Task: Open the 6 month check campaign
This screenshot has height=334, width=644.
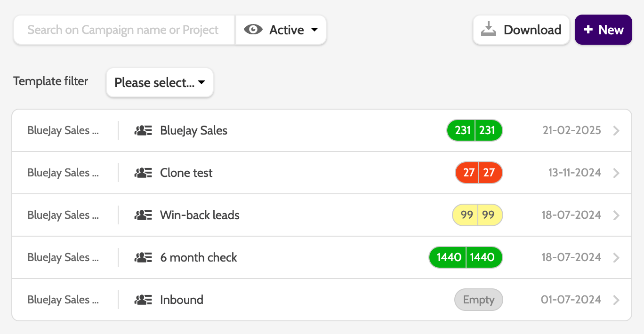Action: [198, 258]
